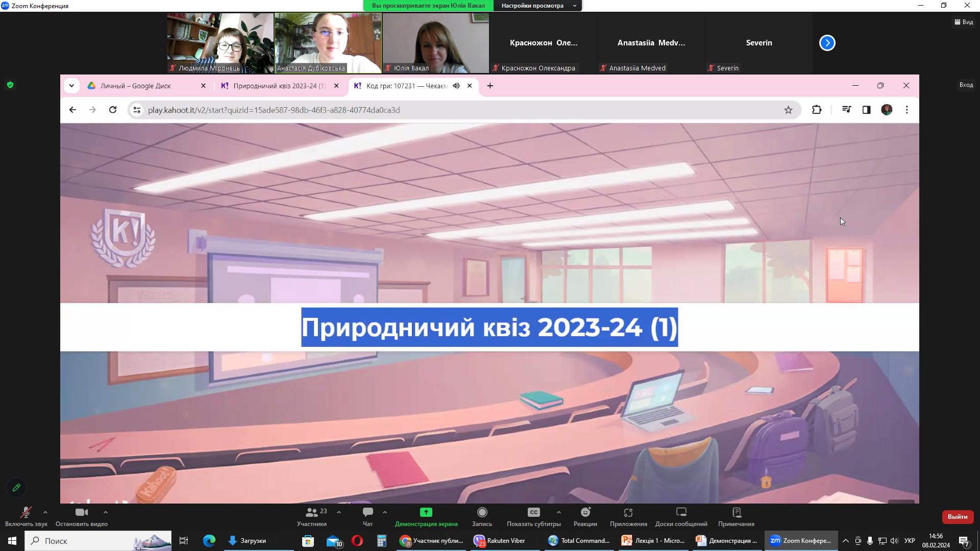Toggle Show subtitles (Показать субтитры)
980x551 pixels.
pyautogui.click(x=533, y=512)
